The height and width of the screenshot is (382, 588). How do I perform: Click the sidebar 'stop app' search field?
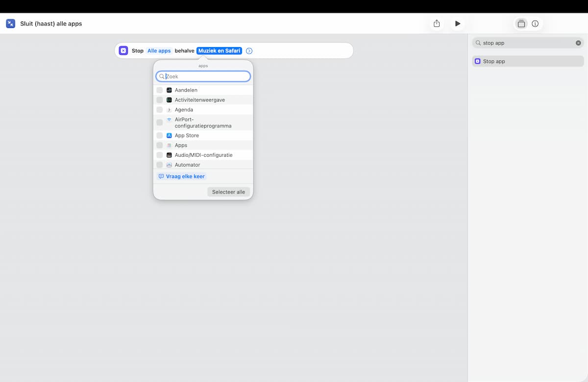pyautogui.click(x=528, y=43)
